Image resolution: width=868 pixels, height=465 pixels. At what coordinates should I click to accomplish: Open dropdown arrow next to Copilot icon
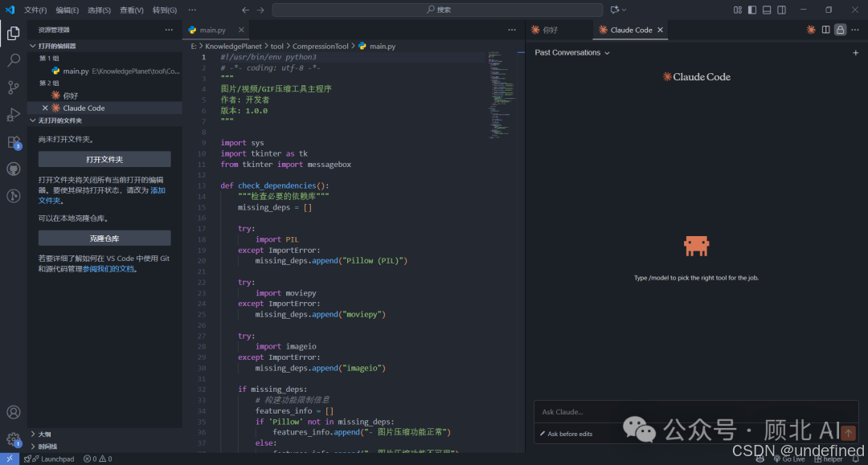pos(624,10)
